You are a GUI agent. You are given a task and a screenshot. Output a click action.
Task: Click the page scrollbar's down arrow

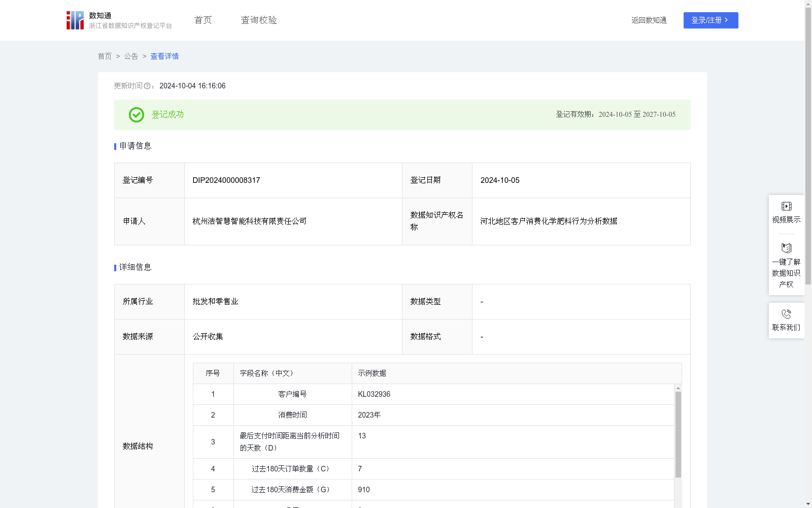tap(808, 504)
